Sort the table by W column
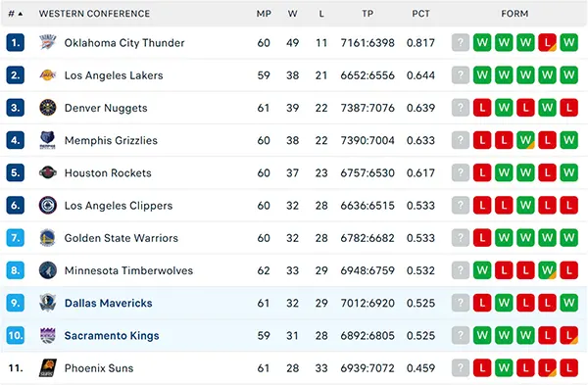The height and width of the screenshot is (385, 588). click(292, 14)
